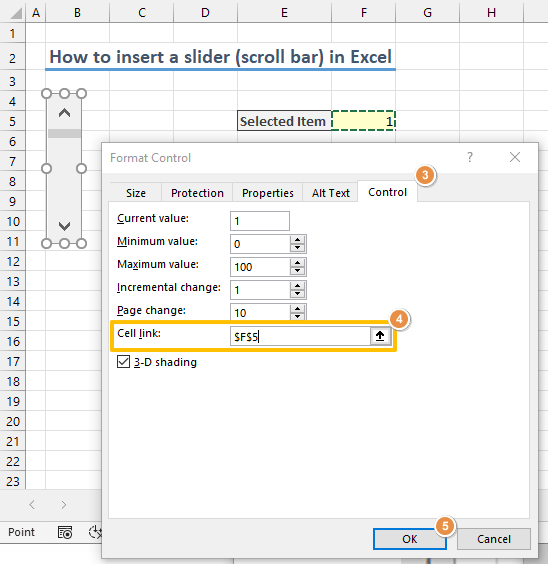Click the Cell link range selector icon
This screenshot has width=548, height=564.
(x=380, y=336)
